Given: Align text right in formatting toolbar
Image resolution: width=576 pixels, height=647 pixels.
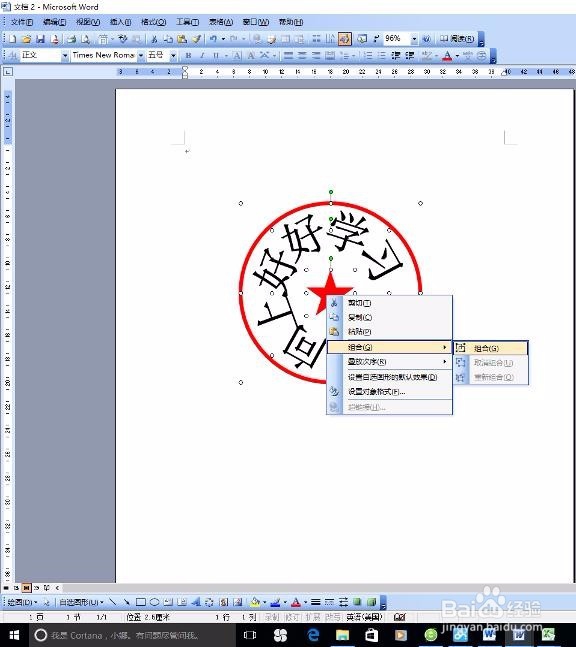Looking at the screenshot, I should (x=316, y=55).
